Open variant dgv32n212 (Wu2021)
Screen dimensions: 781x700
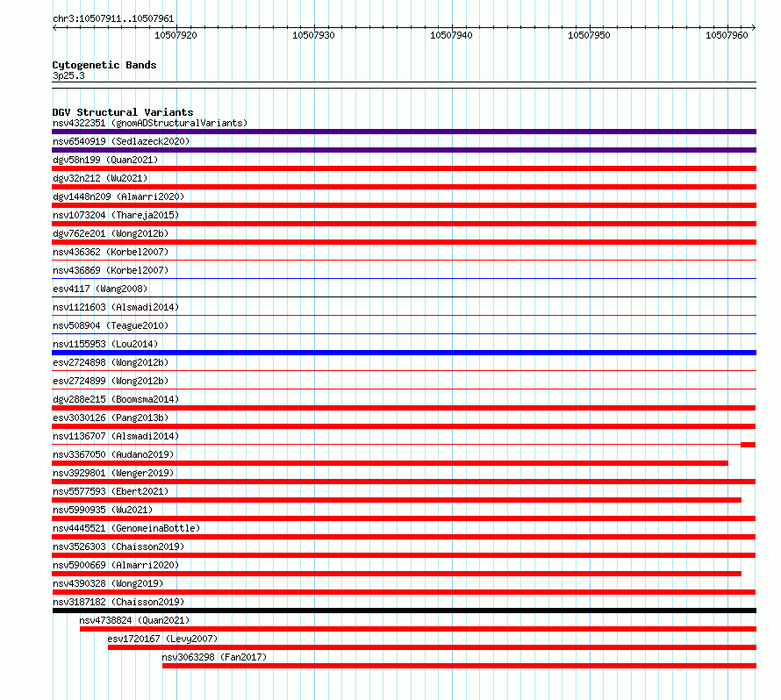pyautogui.click(x=100, y=178)
